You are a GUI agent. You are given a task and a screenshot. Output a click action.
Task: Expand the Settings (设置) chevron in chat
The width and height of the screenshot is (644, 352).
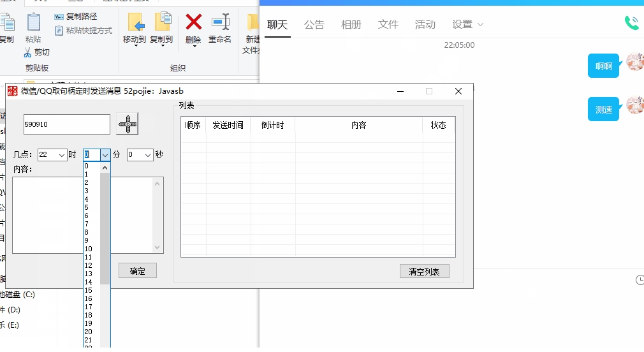pos(480,25)
